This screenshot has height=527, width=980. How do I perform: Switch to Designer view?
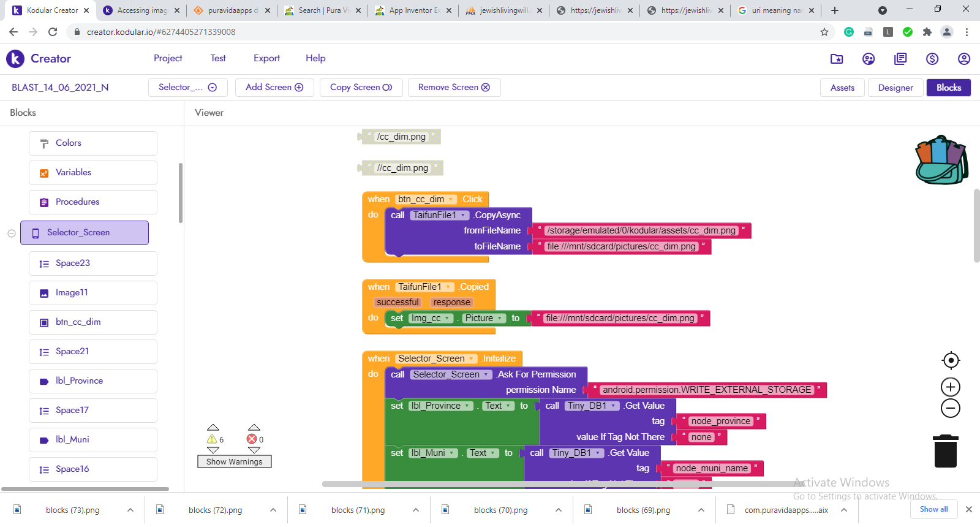coord(895,88)
